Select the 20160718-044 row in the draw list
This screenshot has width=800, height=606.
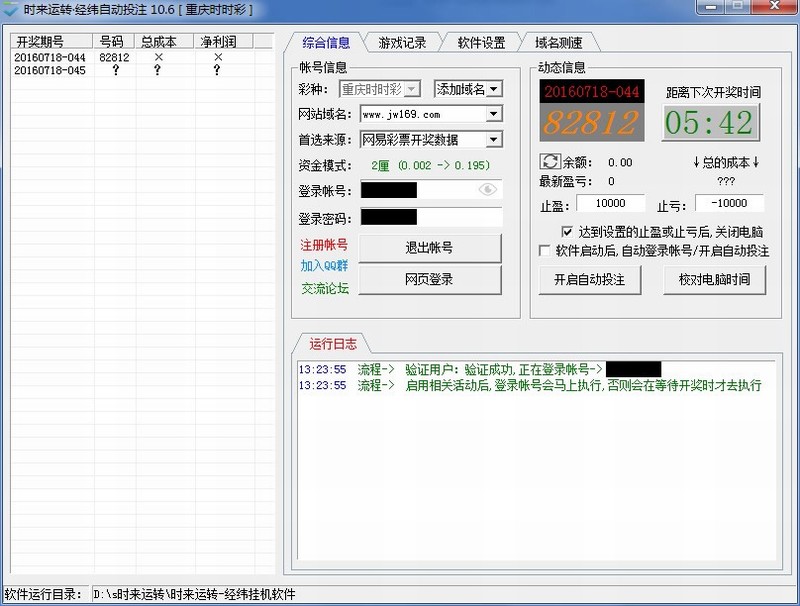click(50, 58)
